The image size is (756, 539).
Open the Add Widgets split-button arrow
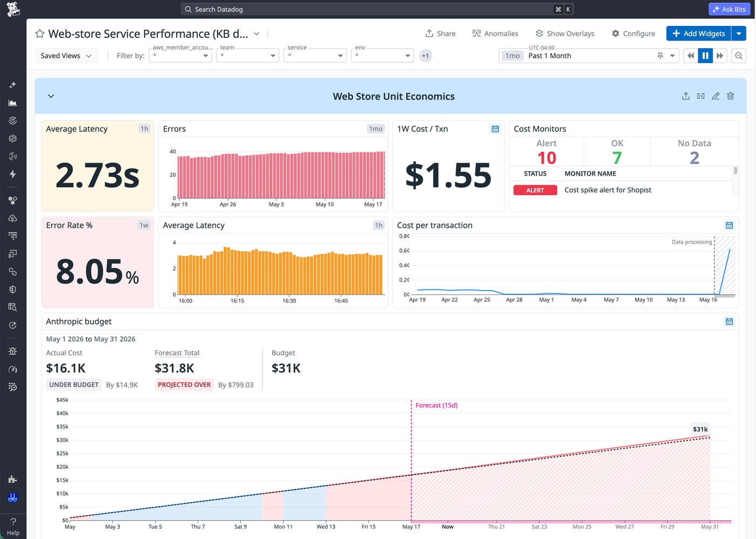tap(739, 33)
